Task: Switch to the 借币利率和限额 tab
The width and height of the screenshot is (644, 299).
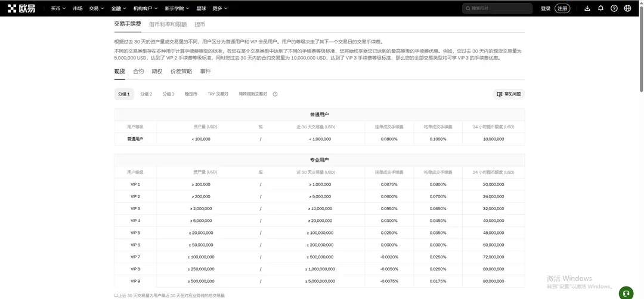Action: point(168,24)
